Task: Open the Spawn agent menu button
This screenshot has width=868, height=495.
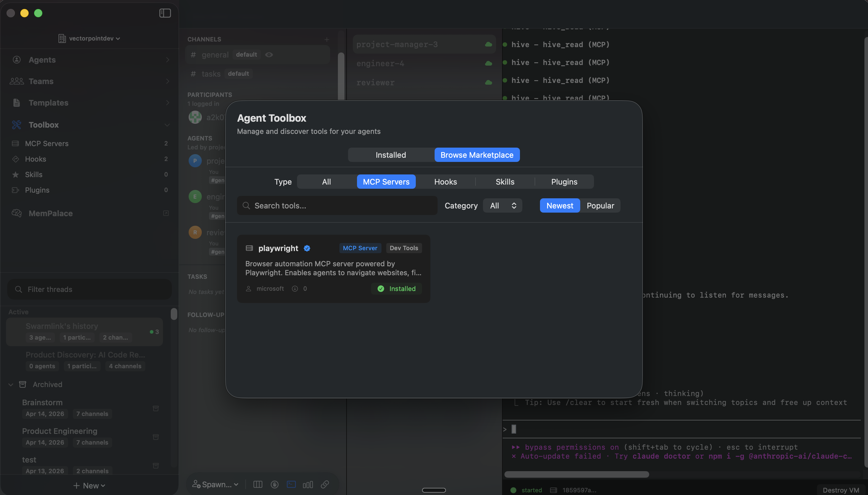Action: pyautogui.click(x=216, y=484)
